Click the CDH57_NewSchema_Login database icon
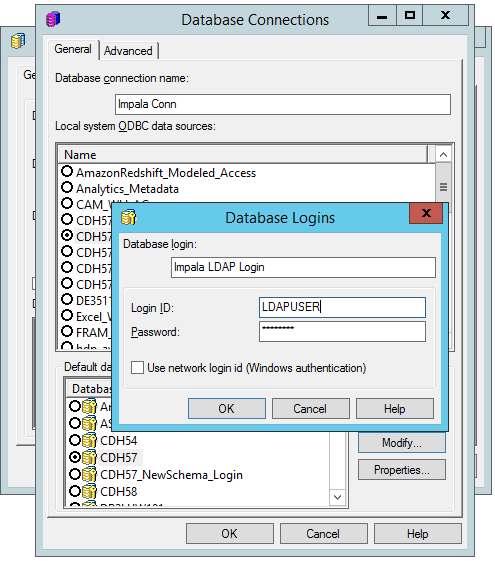 pyautogui.click(x=89, y=474)
